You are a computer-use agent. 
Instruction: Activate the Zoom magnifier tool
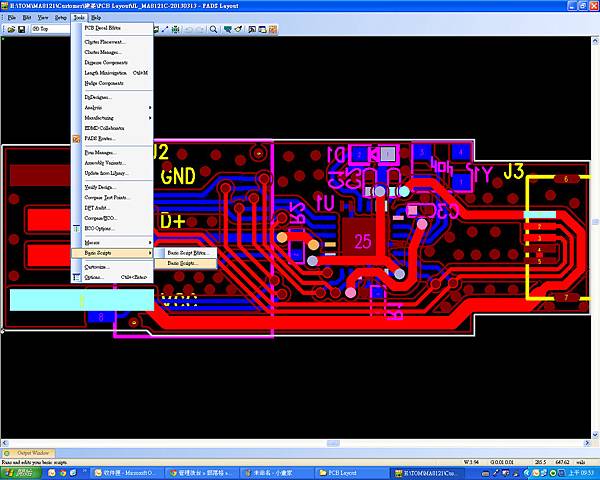point(214,29)
